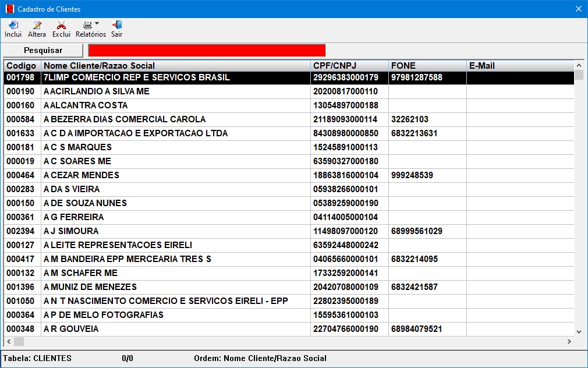Click the horizontal scrollbar left arrow
Viewport: 588px width, 368px height.
tap(9, 341)
